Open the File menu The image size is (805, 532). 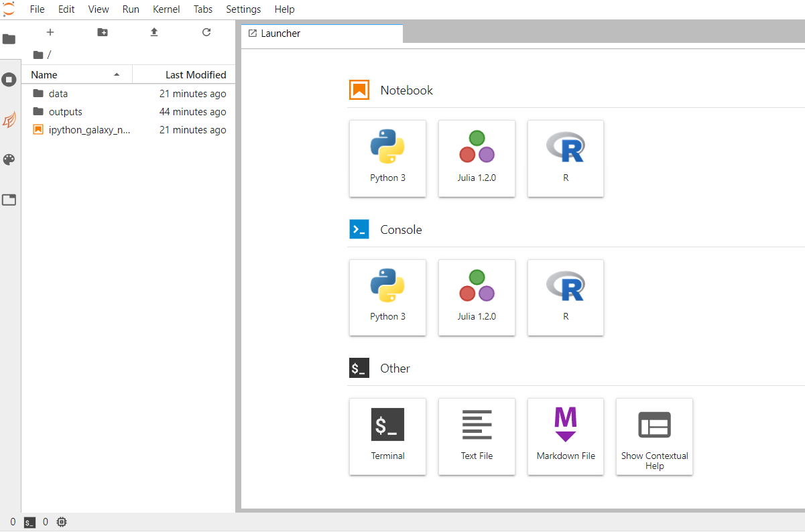pos(38,9)
